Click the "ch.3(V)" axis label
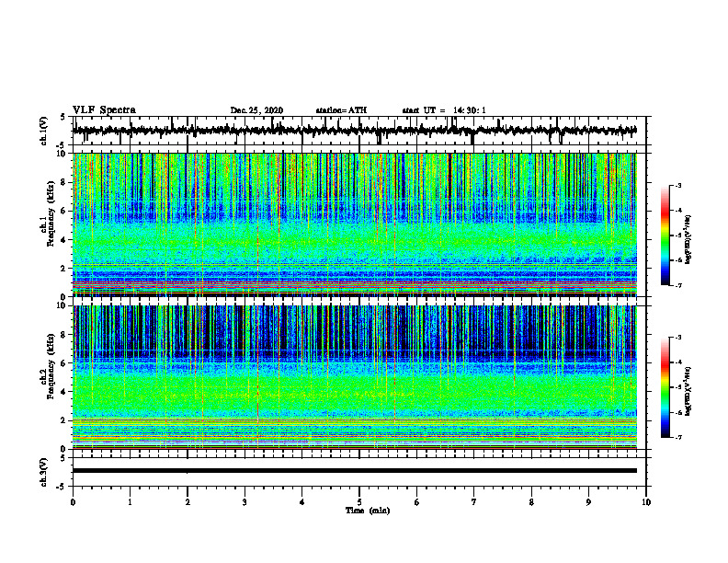Viewport: 728px width, 563px height. tap(44, 472)
